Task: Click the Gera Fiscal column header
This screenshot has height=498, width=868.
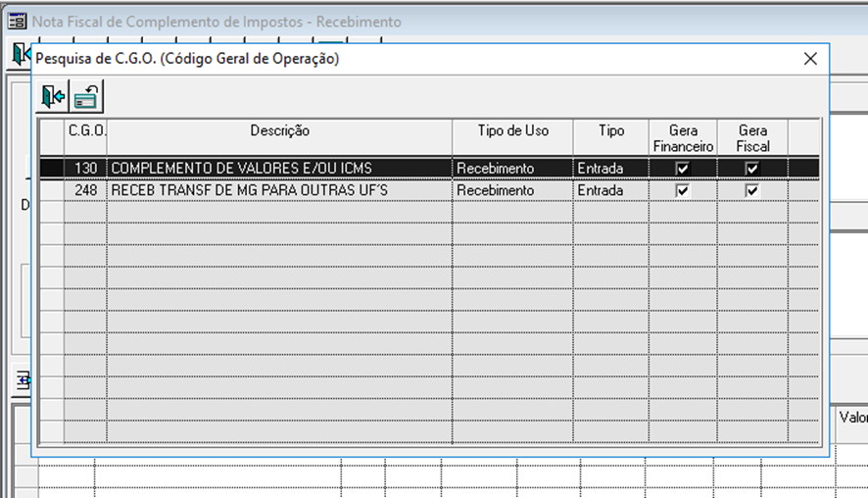Action: [x=752, y=138]
